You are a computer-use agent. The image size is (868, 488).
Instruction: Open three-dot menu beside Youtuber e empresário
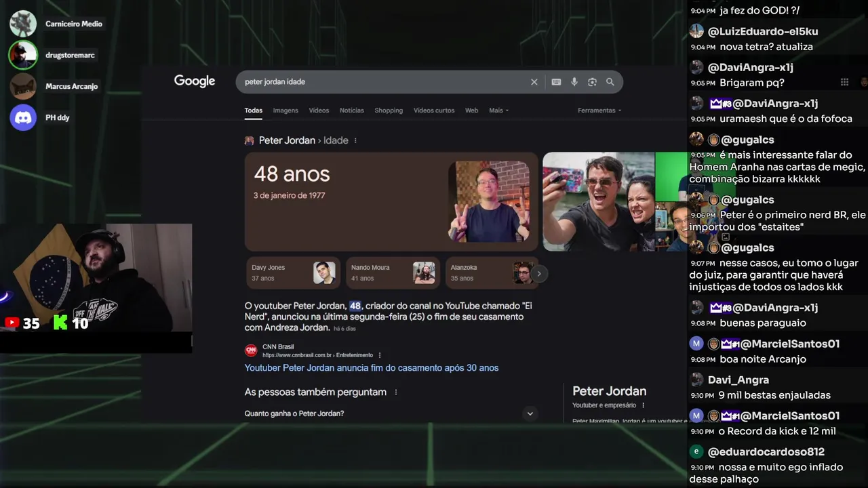(644, 405)
